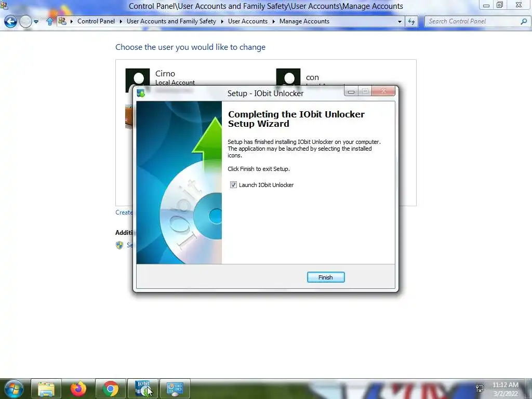Minimize the Control Panel window
Viewport: 532px width, 399px height.
[x=486, y=5]
